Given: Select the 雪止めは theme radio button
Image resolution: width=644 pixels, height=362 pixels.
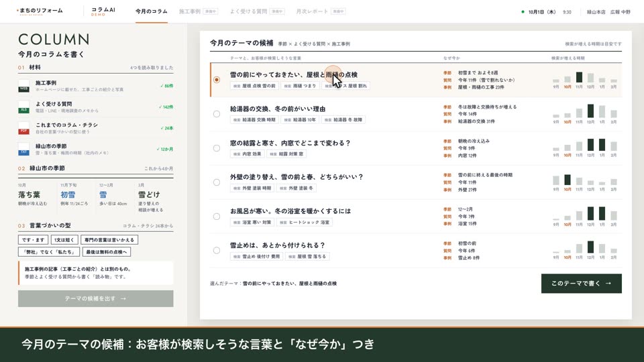Looking at the screenshot, I should tap(217, 250).
